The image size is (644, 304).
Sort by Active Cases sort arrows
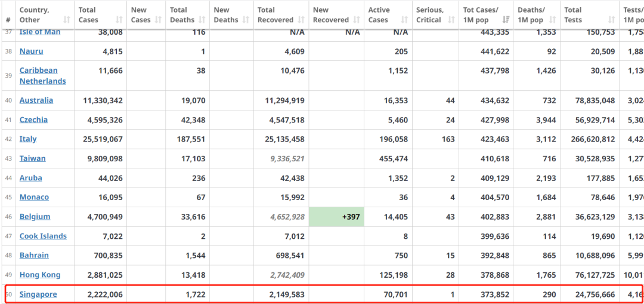click(x=404, y=20)
